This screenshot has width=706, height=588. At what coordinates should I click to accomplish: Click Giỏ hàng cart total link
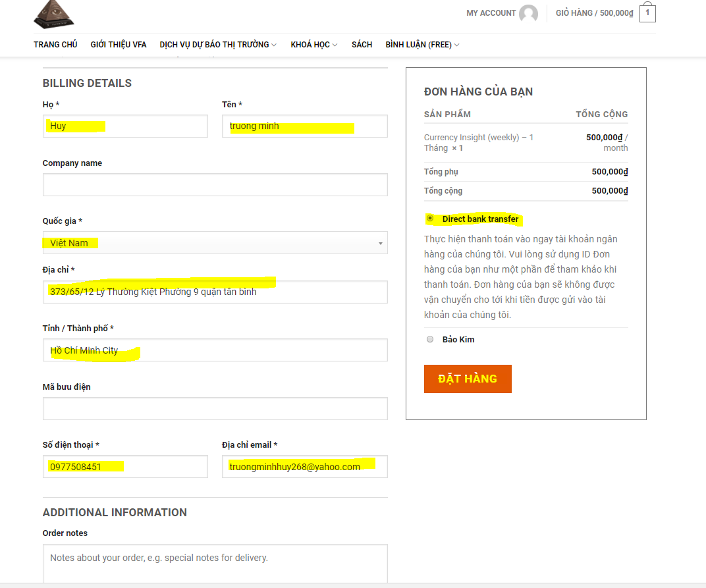(x=594, y=13)
